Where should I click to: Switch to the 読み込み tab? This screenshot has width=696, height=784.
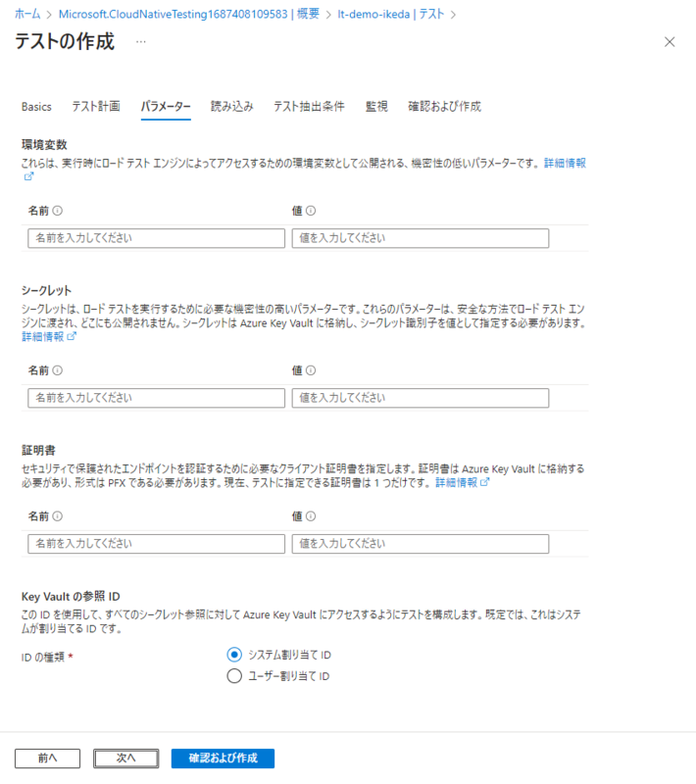click(232, 107)
